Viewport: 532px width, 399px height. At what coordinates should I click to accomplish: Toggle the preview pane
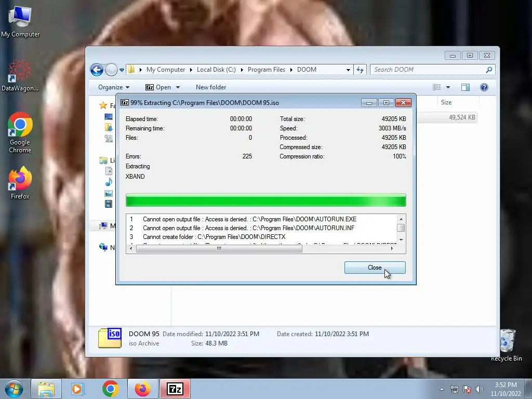tap(465, 87)
